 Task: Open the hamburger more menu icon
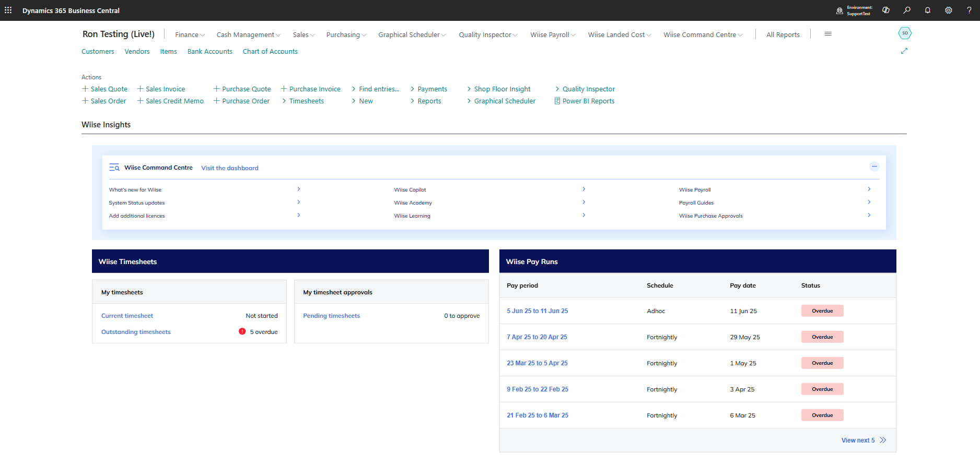pyautogui.click(x=828, y=34)
